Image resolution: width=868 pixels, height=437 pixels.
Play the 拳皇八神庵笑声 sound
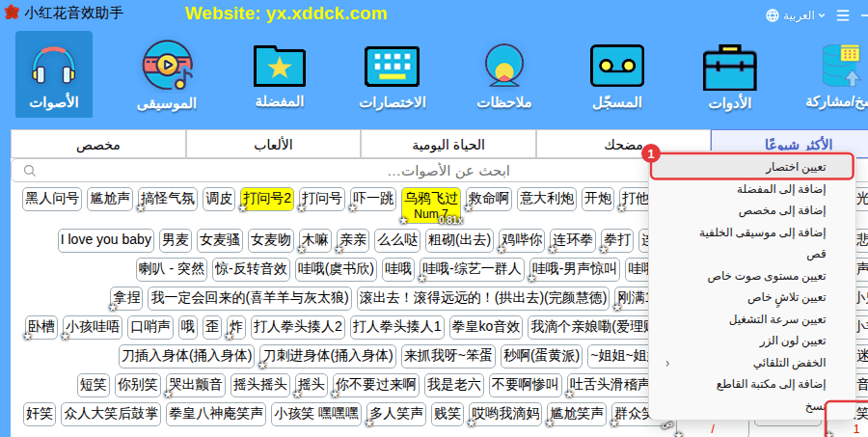click(216, 414)
